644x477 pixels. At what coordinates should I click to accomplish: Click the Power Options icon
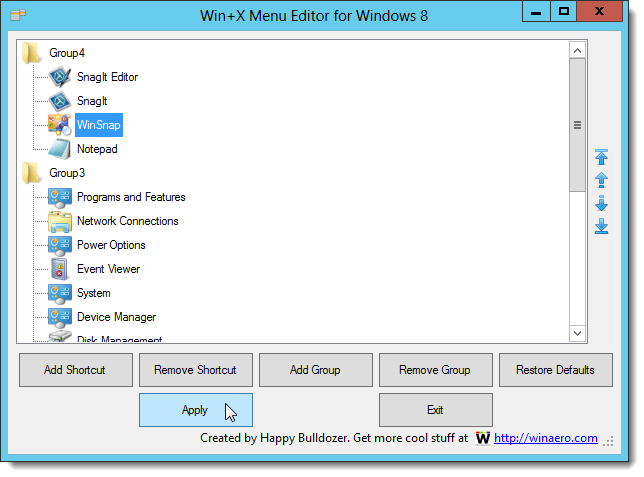click(60, 245)
